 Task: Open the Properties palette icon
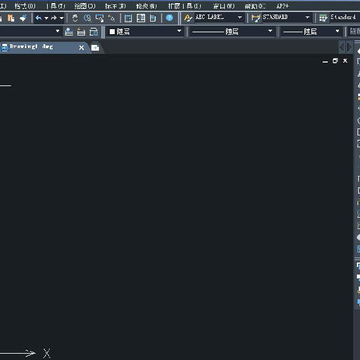(x=128, y=18)
